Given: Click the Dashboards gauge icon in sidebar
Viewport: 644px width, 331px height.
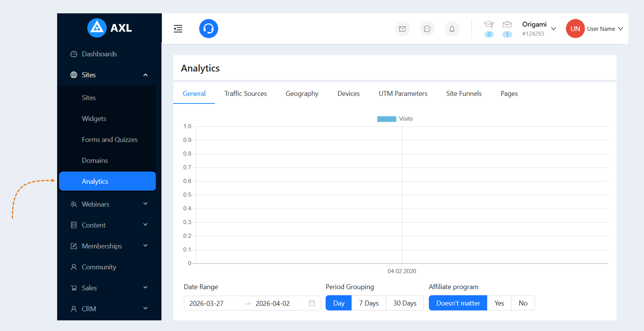Looking at the screenshot, I should [x=74, y=54].
